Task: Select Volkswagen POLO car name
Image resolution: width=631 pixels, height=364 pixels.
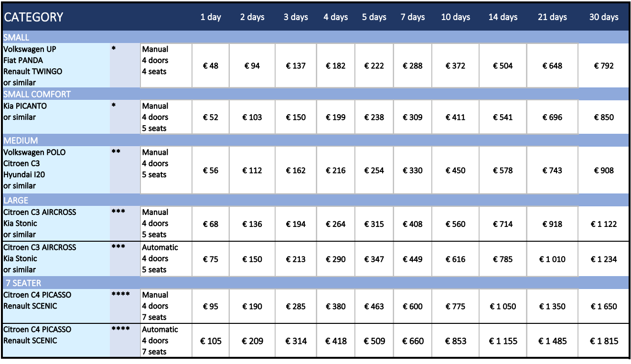Action: (x=34, y=152)
